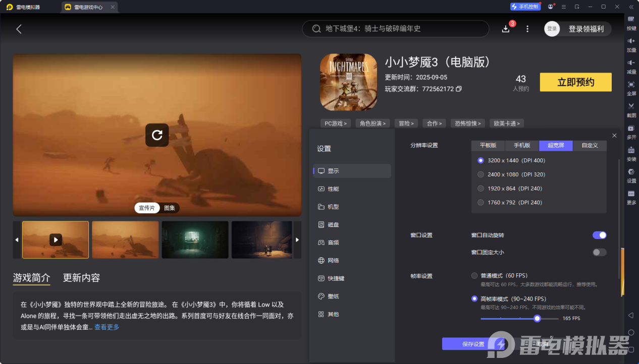This screenshot has height=364, width=639.
Task: Select the 2400 x 1080 resolution option
Action: (481, 174)
